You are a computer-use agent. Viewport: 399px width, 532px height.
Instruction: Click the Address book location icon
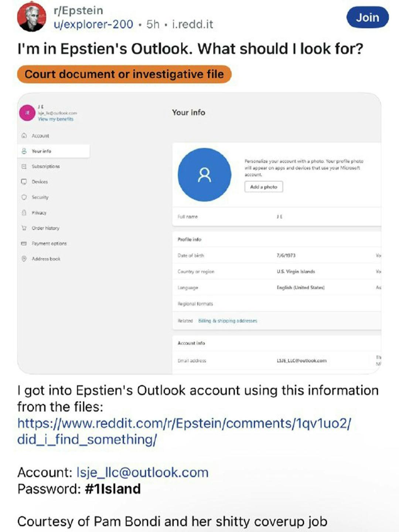tap(24, 259)
